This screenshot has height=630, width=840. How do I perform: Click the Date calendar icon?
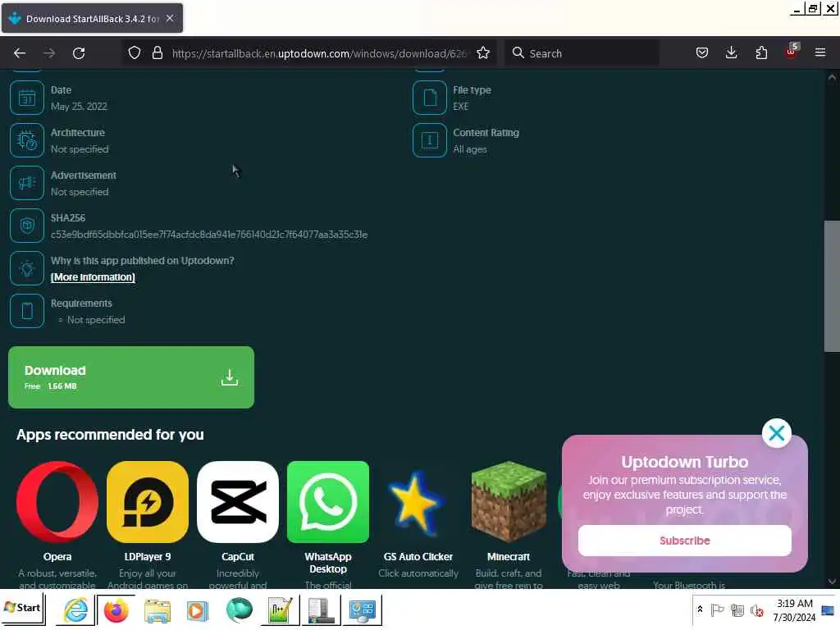[27, 98]
